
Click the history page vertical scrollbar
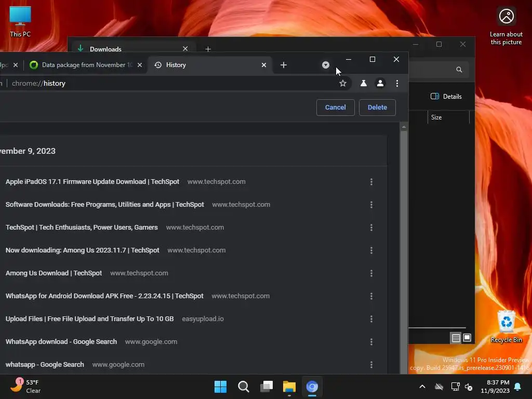click(x=403, y=251)
